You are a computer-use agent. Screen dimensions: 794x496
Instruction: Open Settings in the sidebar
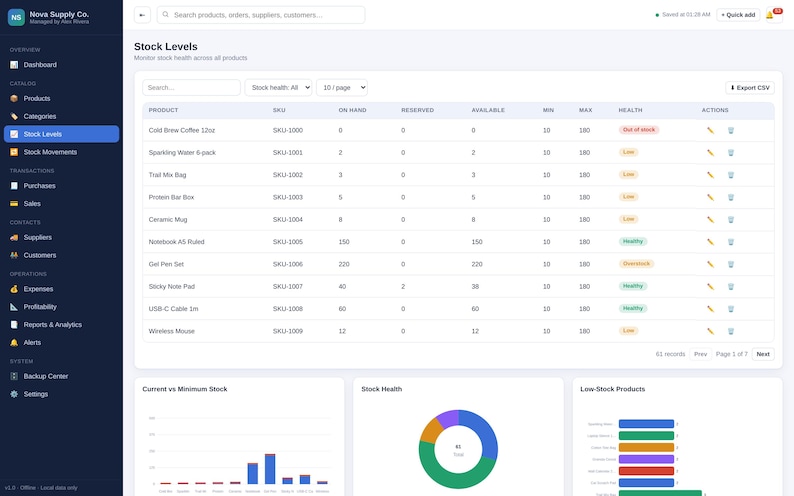tap(61, 394)
